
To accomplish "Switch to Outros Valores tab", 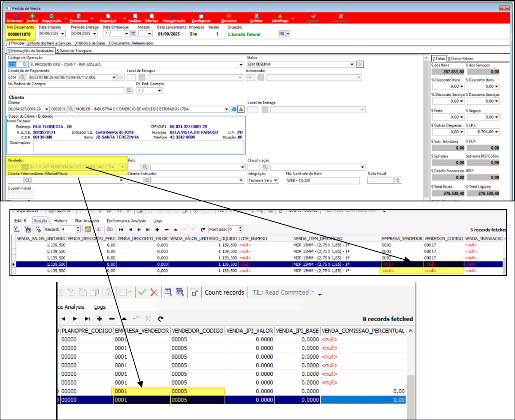I will [x=461, y=58].
